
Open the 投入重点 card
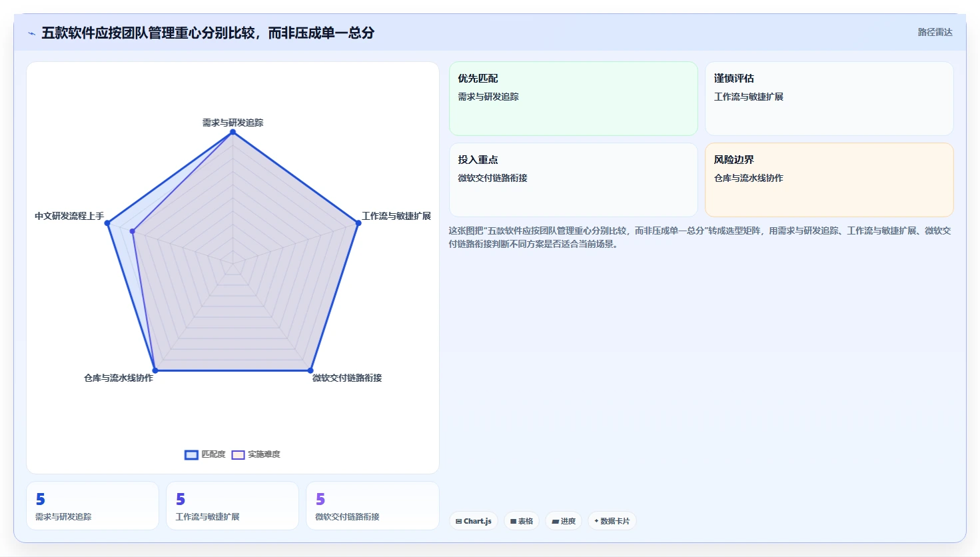coord(574,180)
